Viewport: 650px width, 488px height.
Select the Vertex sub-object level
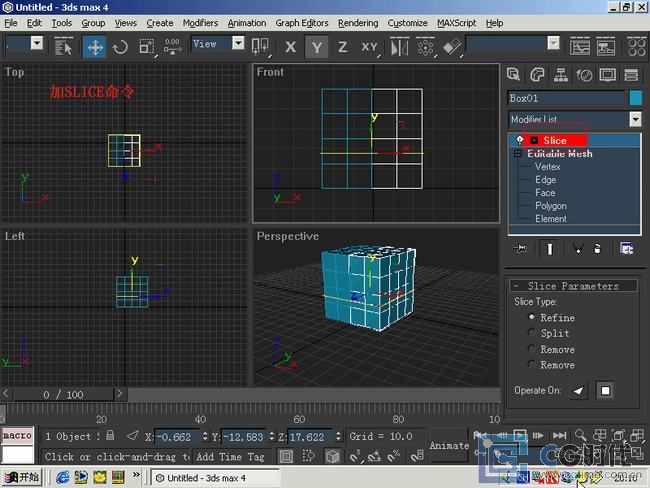click(x=547, y=167)
